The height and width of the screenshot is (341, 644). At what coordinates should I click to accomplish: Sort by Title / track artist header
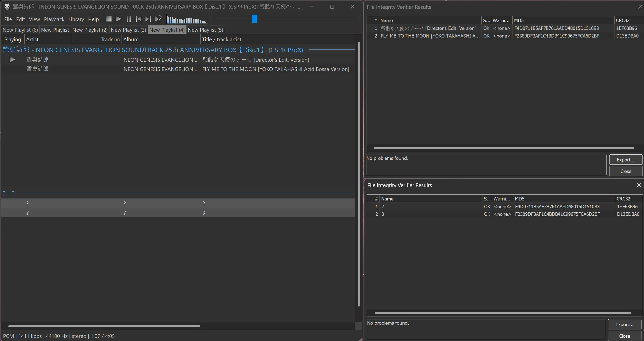click(278, 40)
